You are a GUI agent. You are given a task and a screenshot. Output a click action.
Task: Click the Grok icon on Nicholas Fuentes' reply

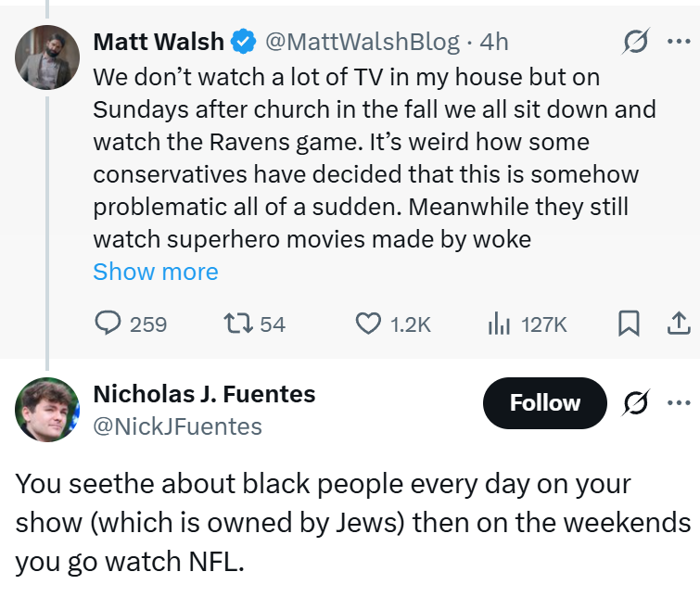[x=636, y=403]
